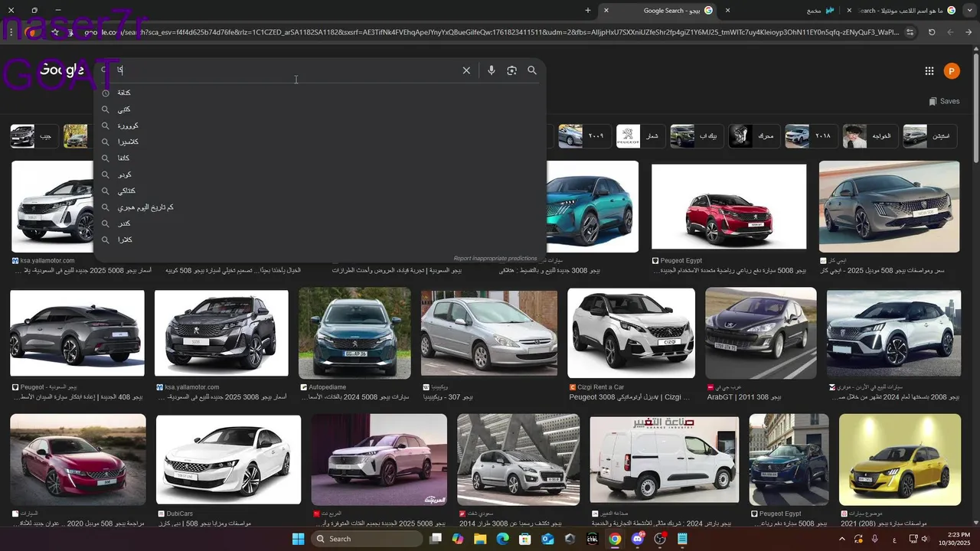Image resolution: width=980 pixels, height=551 pixels.
Task: Open the Autopediame blue Peugeot 5008 image
Action: [x=354, y=333]
